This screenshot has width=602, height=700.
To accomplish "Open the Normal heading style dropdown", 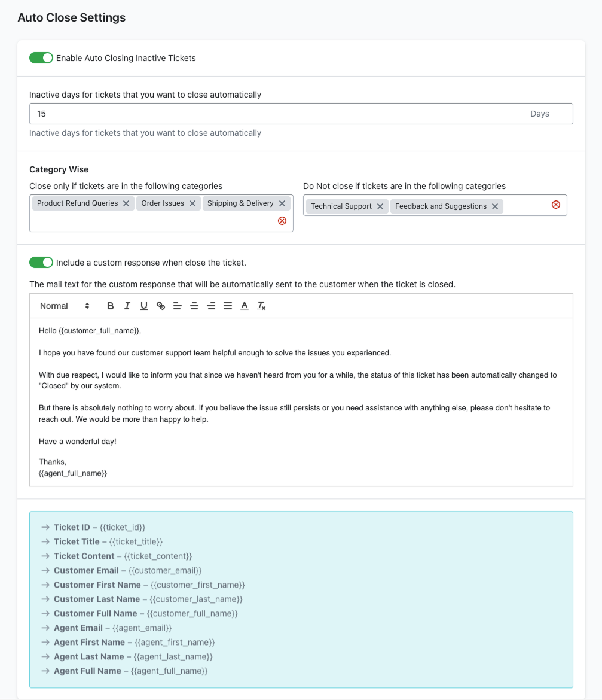I will [65, 306].
